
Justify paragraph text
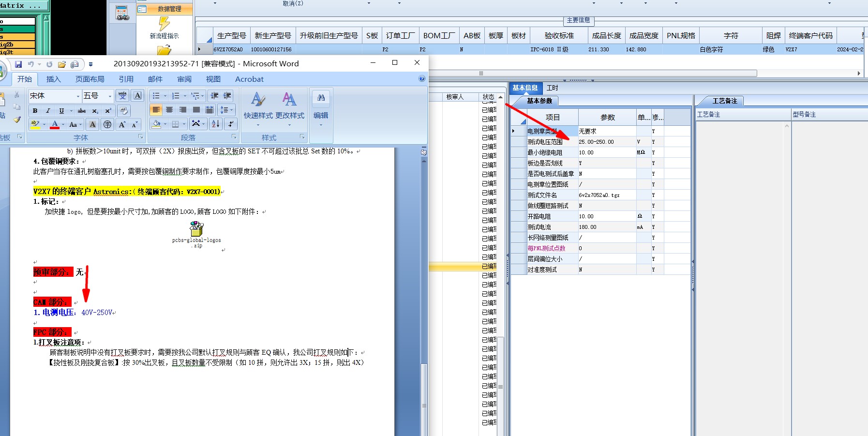point(196,110)
